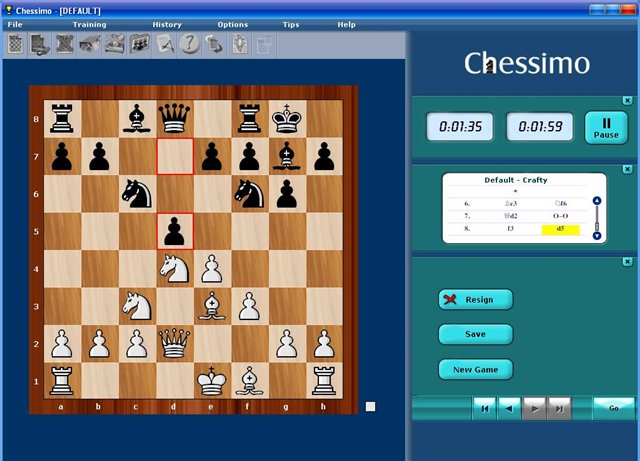Click the black king on g8
The image size is (640, 461).
[x=287, y=118]
